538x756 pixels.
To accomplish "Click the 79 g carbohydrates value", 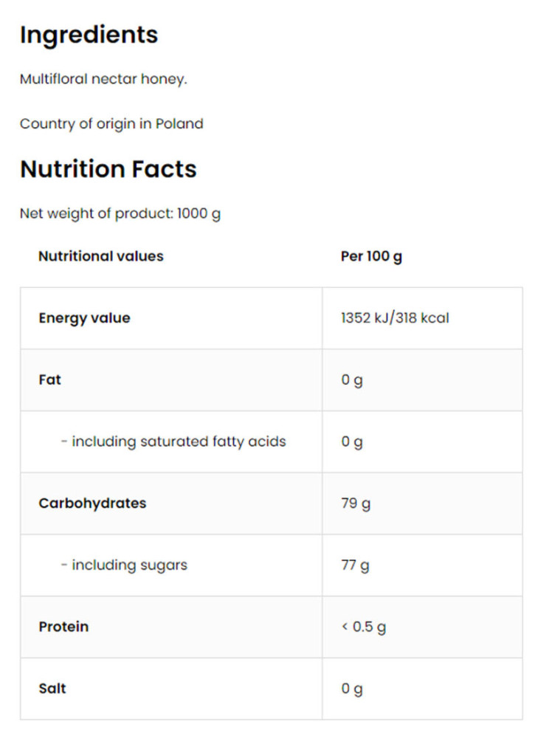I will tap(355, 504).
